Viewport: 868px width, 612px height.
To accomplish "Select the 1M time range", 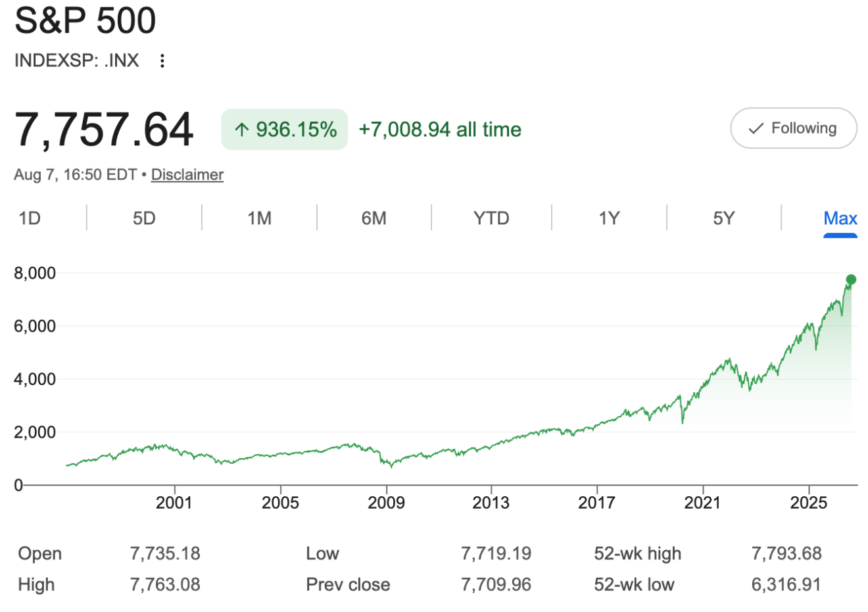I will pyautogui.click(x=259, y=218).
